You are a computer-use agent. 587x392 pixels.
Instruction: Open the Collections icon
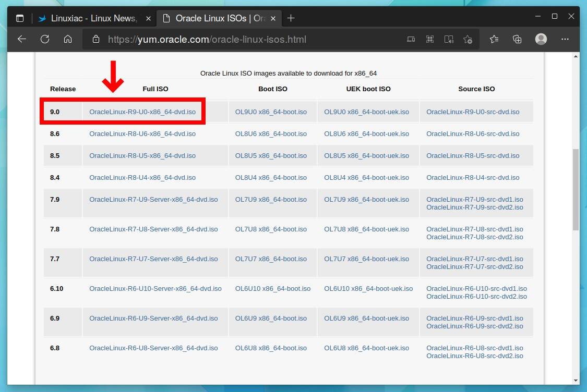(517, 39)
